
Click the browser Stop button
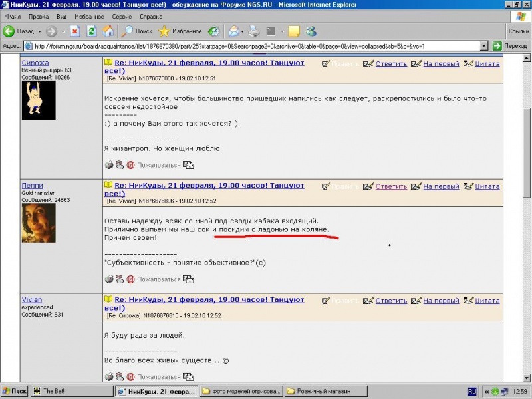75,31
